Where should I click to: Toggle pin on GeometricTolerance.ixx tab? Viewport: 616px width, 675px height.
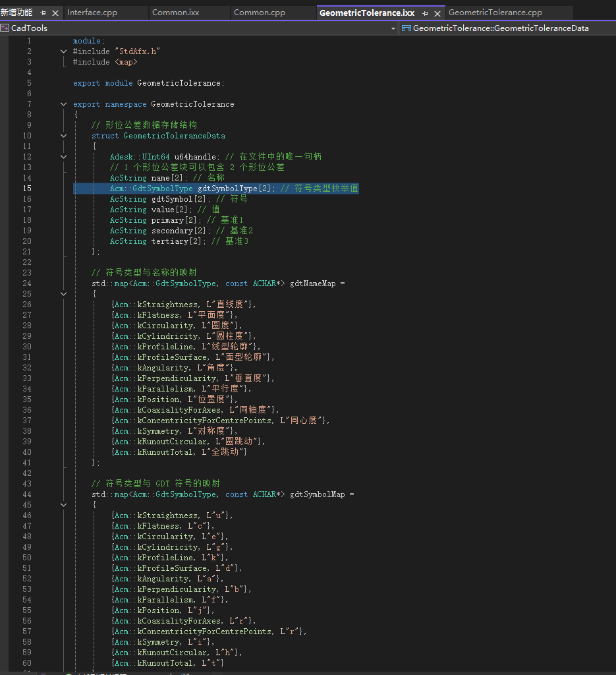426,13
